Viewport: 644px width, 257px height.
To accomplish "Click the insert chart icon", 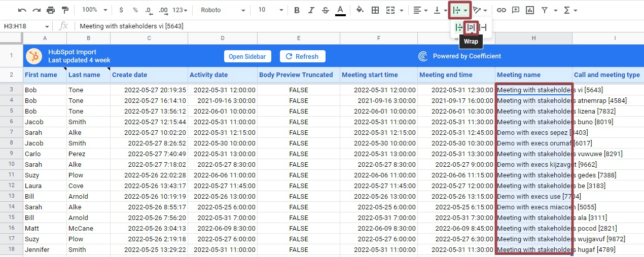I will 530,10.
